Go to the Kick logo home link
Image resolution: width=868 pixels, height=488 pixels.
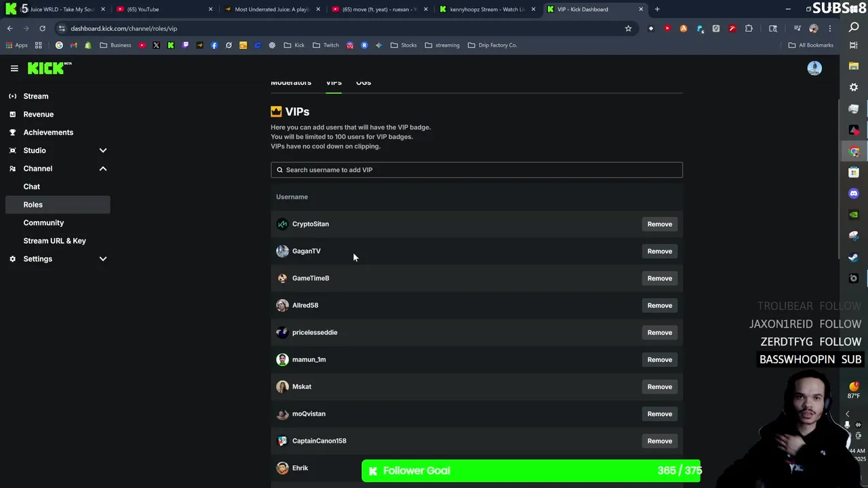click(49, 68)
